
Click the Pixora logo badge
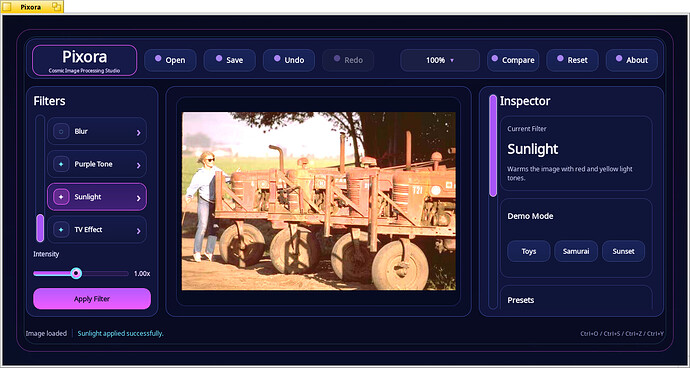(x=84, y=60)
